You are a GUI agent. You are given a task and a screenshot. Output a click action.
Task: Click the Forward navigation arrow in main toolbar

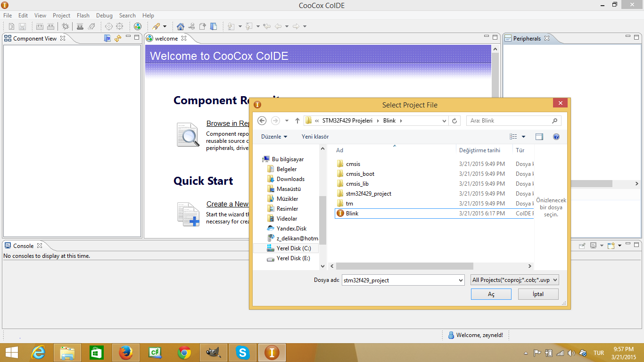[296, 26]
